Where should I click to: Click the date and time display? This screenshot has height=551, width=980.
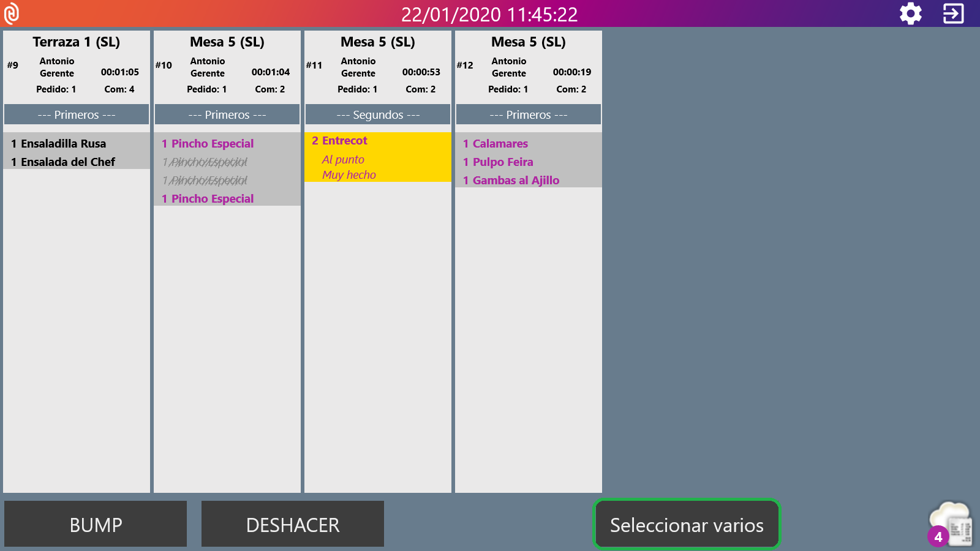tap(489, 14)
